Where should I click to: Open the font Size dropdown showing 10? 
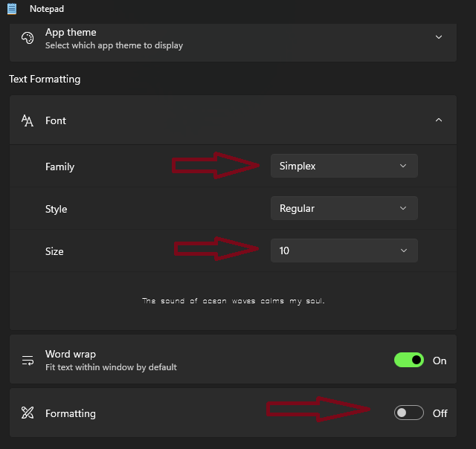point(344,251)
